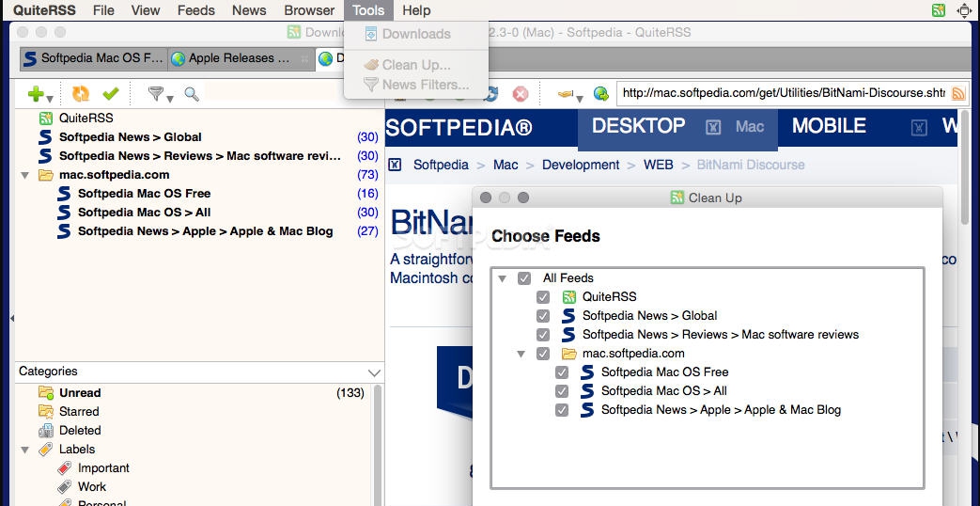Screen dimensions: 980x506
Task: Open the Feeds menu
Action: (x=195, y=10)
